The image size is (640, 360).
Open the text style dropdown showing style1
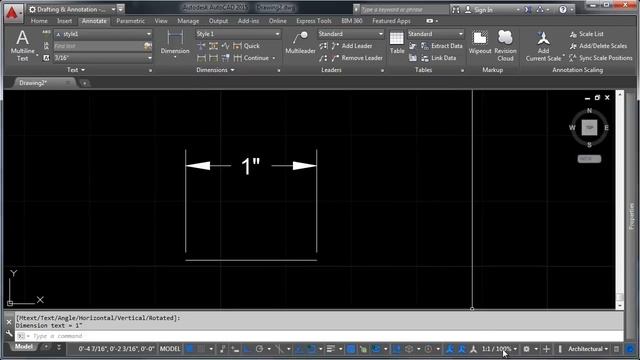[103, 34]
